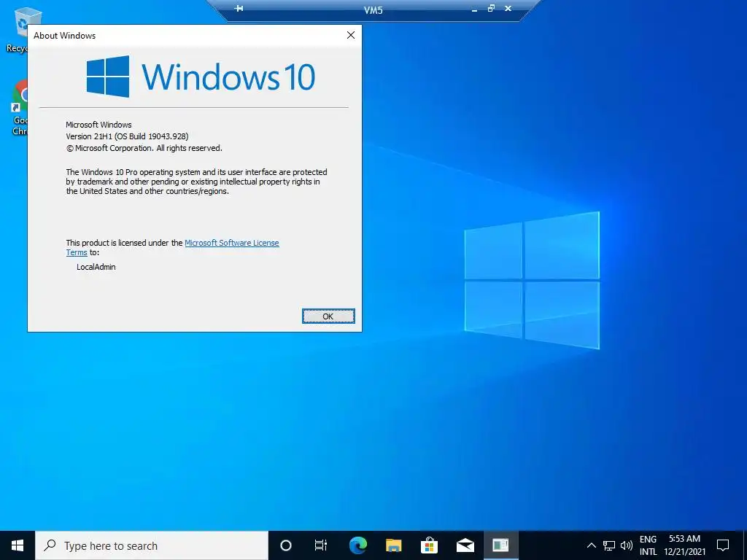Close the About Windows dialog

pos(351,35)
